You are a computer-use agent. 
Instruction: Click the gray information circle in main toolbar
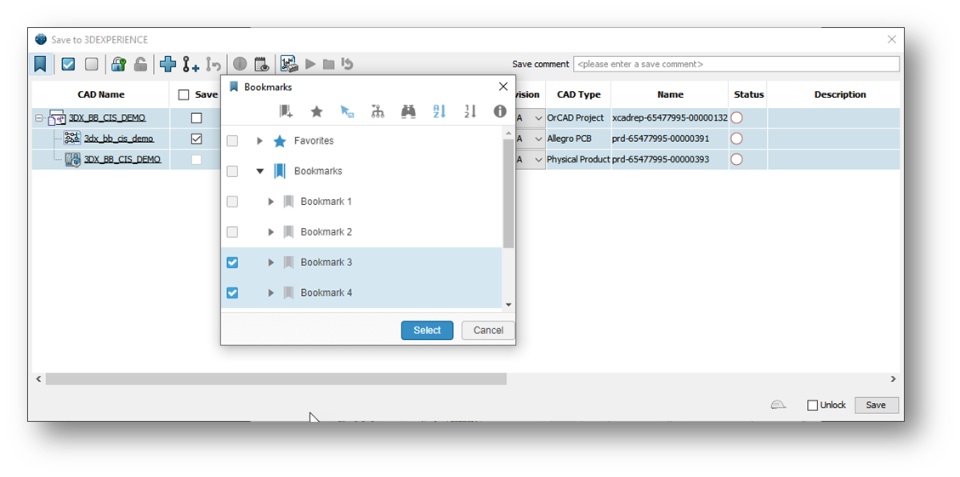click(x=240, y=64)
